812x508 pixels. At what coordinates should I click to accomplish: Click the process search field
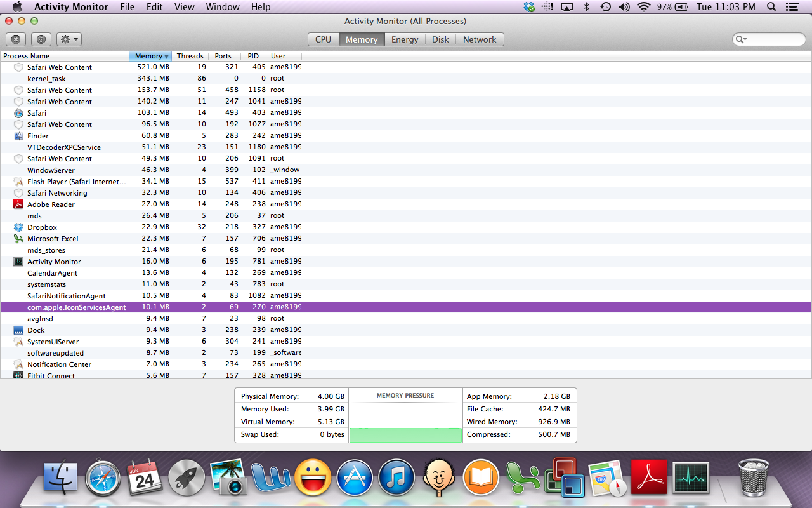tap(769, 39)
